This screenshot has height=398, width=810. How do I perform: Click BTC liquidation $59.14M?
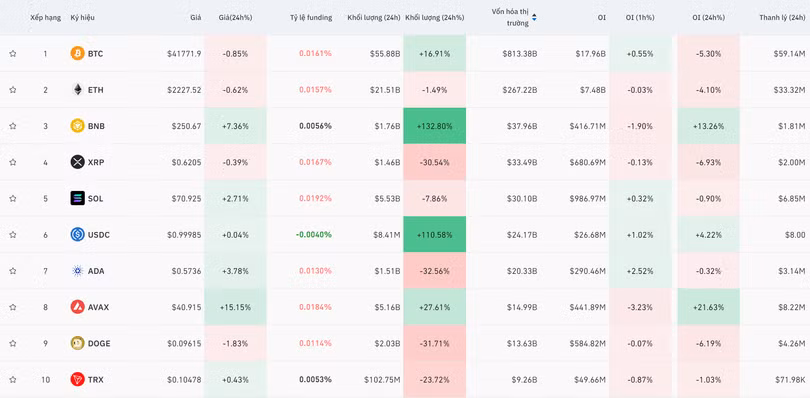tap(789, 54)
